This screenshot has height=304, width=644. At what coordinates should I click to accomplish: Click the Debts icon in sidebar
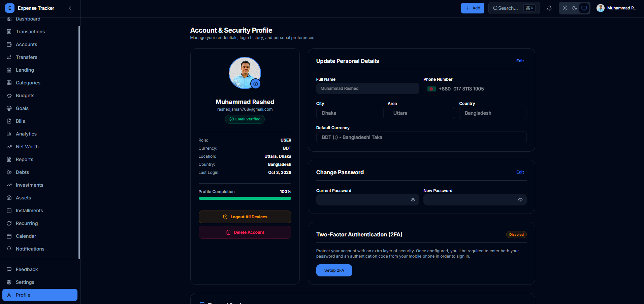(9, 172)
